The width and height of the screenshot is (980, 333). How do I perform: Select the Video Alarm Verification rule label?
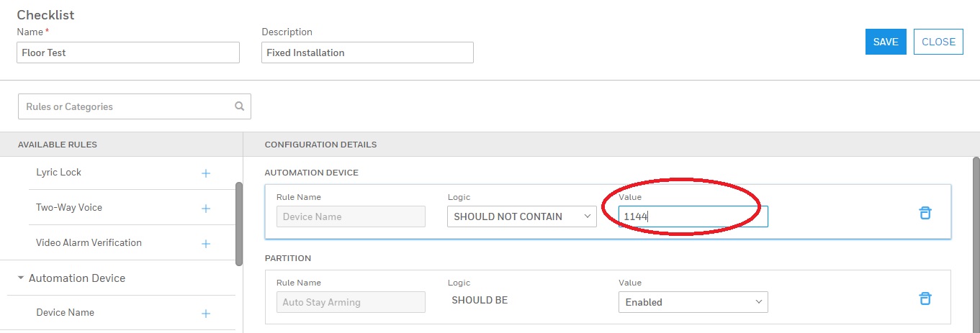[x=89, y=243]
